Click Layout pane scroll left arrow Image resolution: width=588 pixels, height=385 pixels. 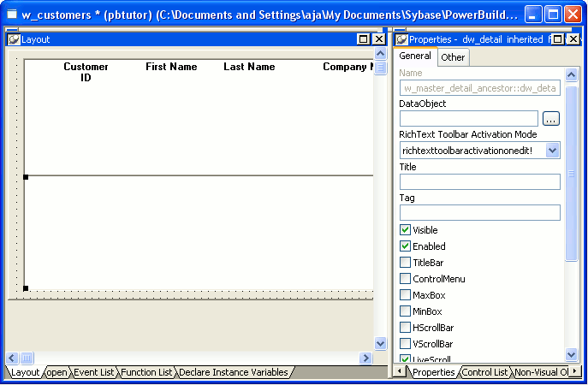point(12,358)
